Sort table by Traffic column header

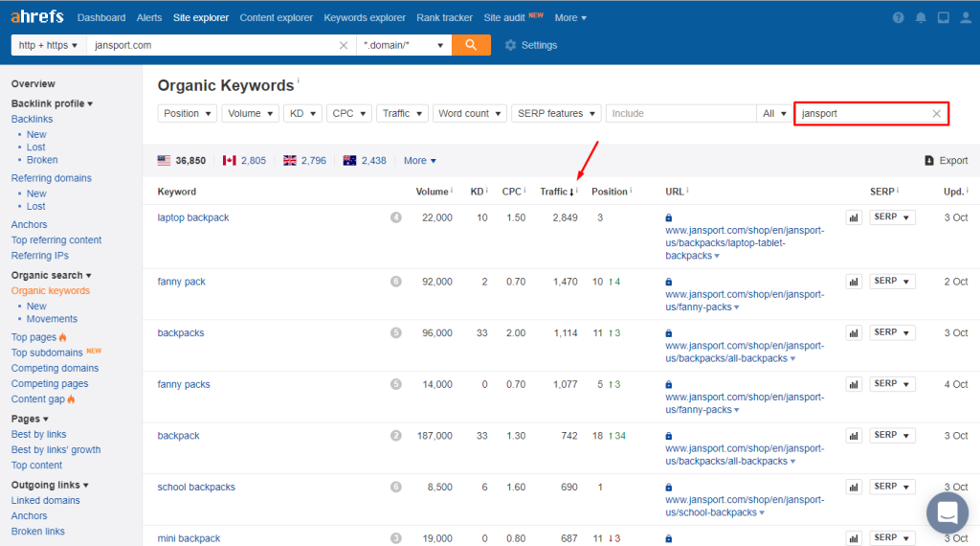click(556, 193)
